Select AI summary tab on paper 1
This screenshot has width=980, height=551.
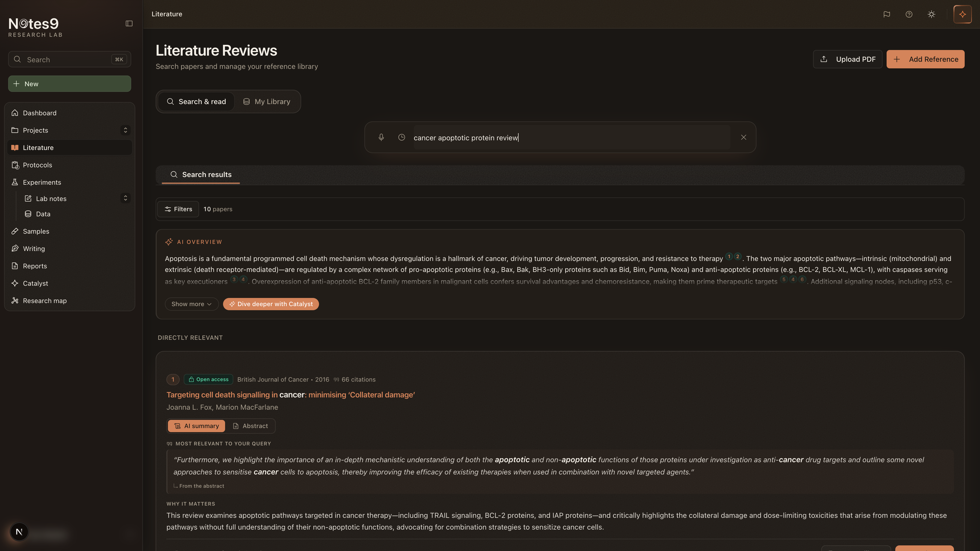(196, 426)
